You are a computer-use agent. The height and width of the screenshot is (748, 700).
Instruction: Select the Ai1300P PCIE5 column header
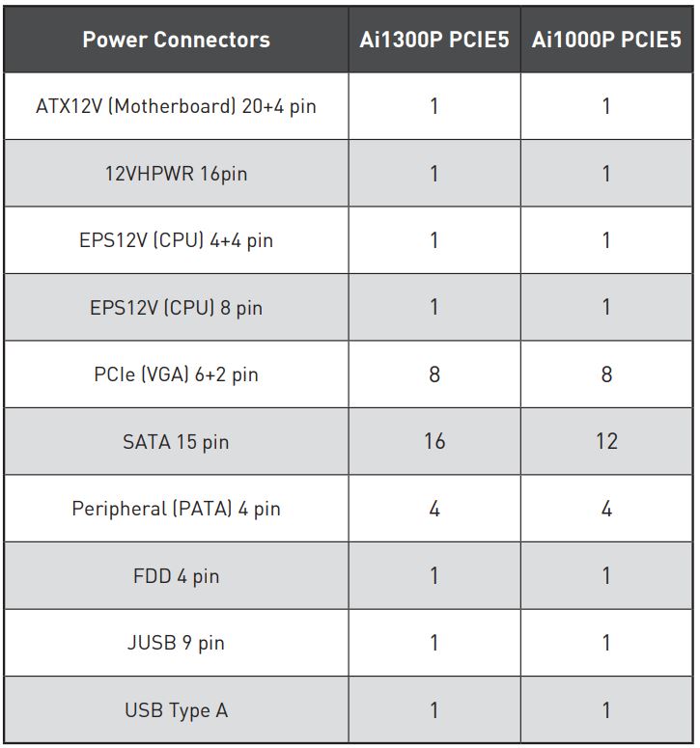tap(434, 40)
